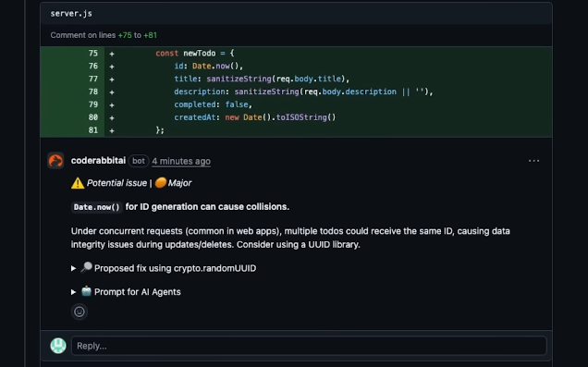Screen dimensions: 588x367
Task: Click the code 'id: Date.now(),'
Action: pos(209,66)
